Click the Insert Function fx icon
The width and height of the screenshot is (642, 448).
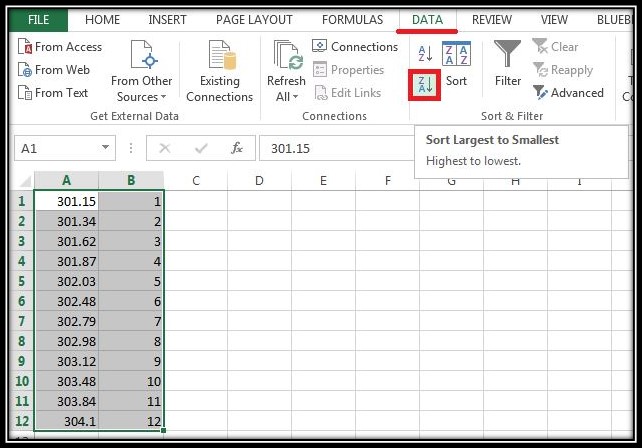point(237,148)
